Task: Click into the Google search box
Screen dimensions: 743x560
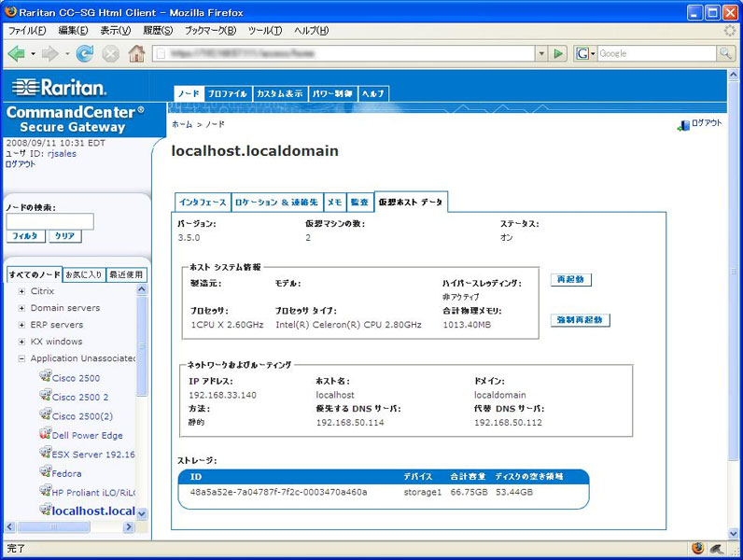Action: pos(657,53)
